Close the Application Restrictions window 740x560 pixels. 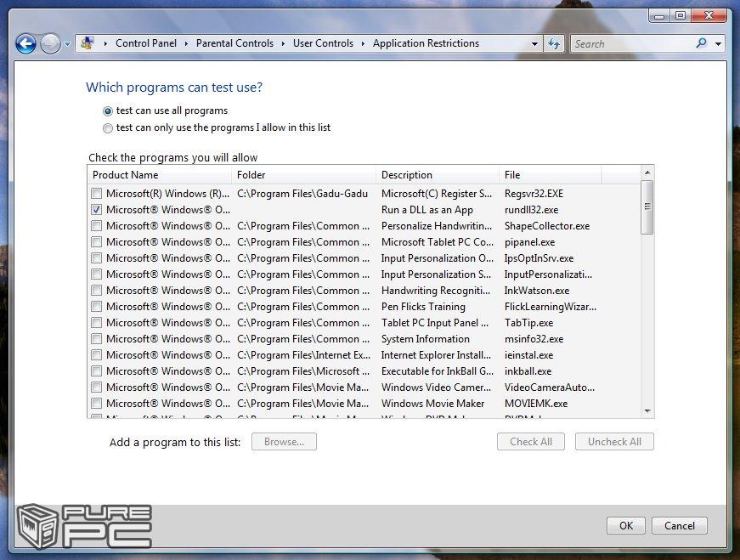pyautogui.click(x=709, y=15)
